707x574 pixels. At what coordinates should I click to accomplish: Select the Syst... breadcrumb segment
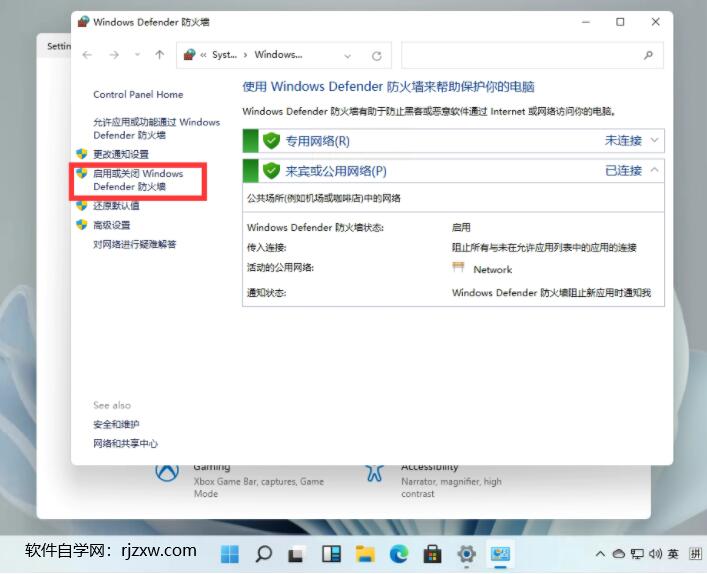pyautogui.click(x=224, y=55)
